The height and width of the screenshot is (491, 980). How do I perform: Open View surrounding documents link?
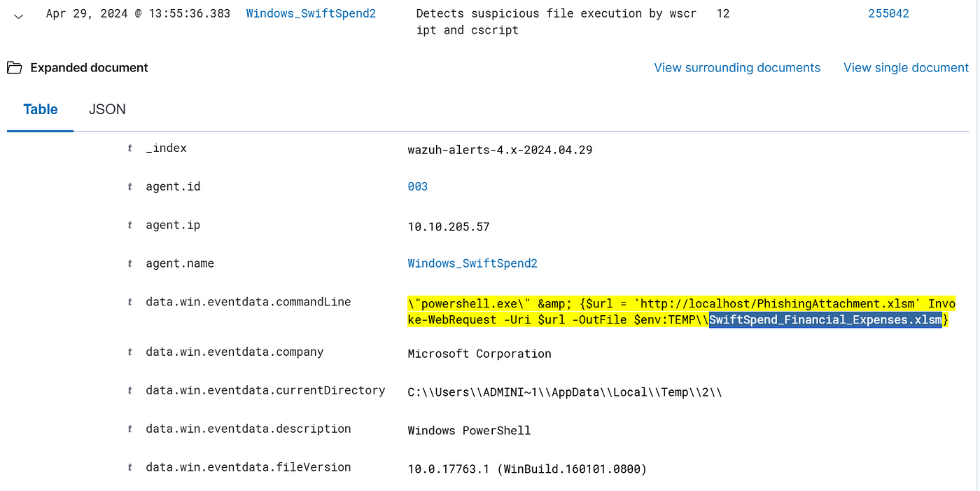tap(737, 68)
